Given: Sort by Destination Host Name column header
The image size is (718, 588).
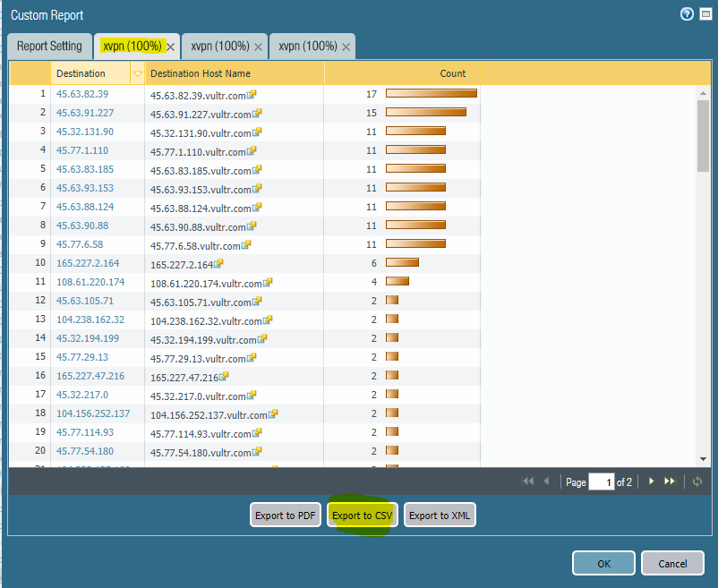Looking at the screenshot, I should pos(234,73).
